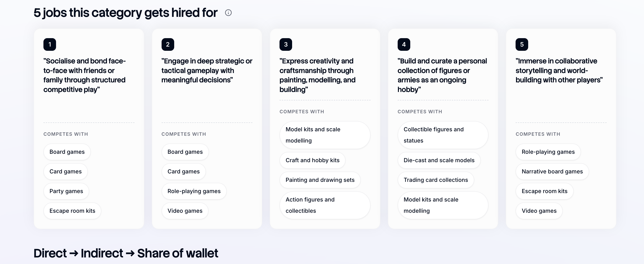Click Video games chip in card 2
This screenshot has height=264, width=644.
(185, 211)
